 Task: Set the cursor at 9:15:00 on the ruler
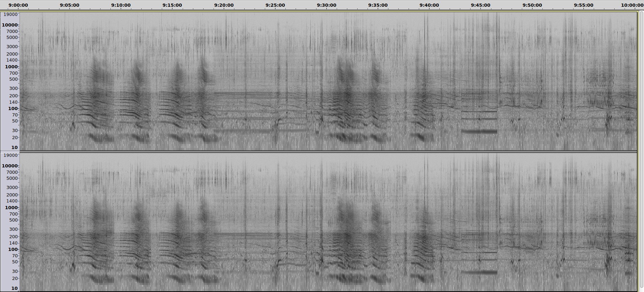point(172,5)
